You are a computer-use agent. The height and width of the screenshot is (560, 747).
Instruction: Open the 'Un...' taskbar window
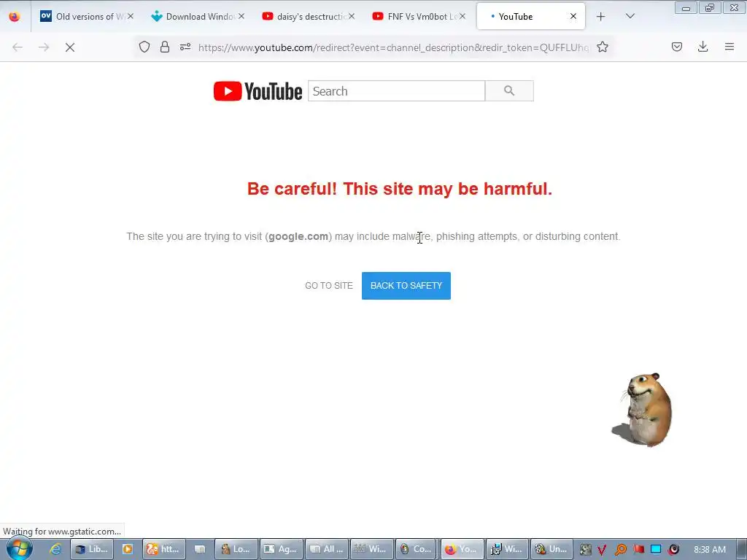pyautogui.click(x=552, y=549)
